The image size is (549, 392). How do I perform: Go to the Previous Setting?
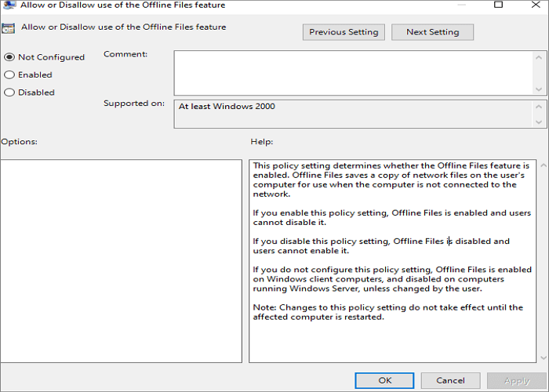click(x=344, y=32)
